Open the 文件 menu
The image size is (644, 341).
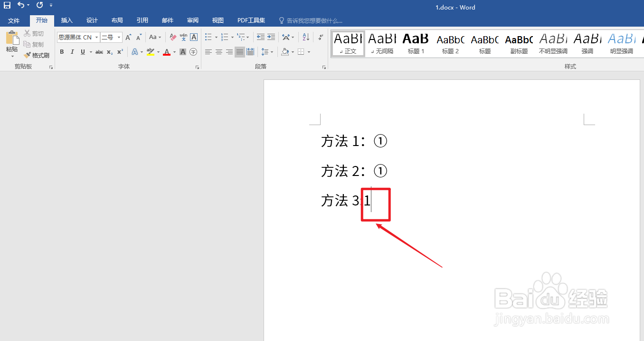coord(14,20)
